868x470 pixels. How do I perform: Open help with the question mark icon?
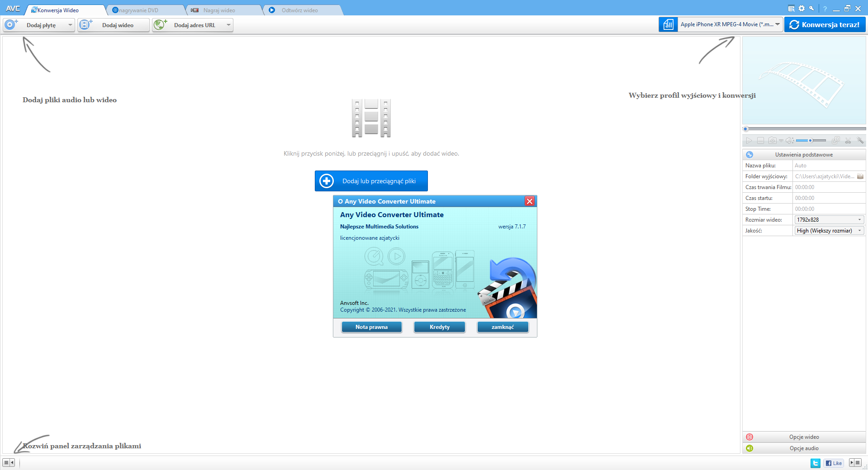[825, 9]
